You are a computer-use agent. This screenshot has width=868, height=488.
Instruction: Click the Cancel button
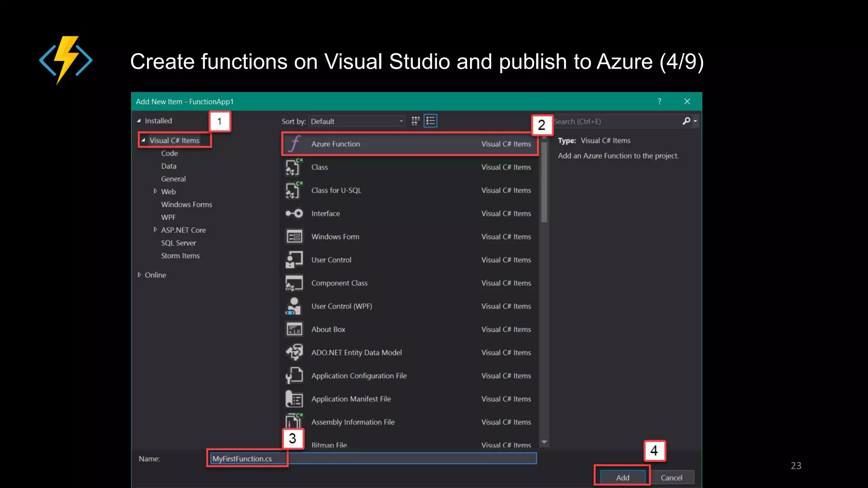click(x=672, y=477)
